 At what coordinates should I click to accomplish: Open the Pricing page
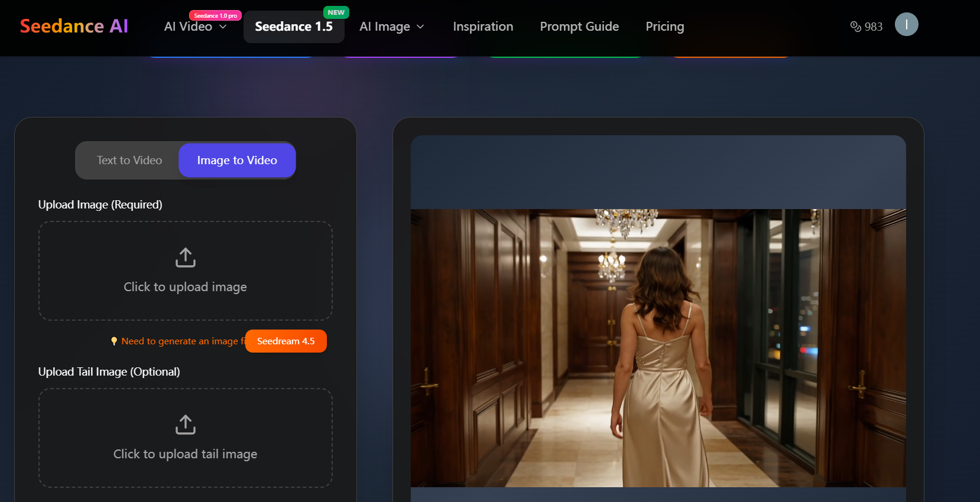664,27
